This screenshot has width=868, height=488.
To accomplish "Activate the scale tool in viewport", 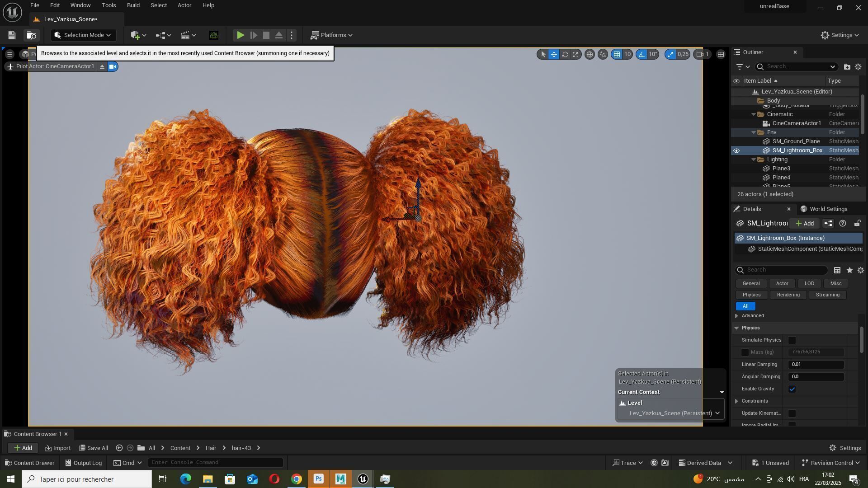I will (x=576, y=54).
